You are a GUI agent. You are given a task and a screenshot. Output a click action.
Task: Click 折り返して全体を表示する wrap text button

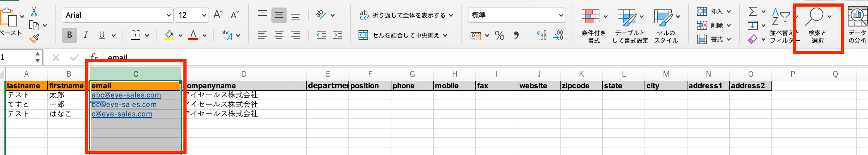[x=406, y=15]
